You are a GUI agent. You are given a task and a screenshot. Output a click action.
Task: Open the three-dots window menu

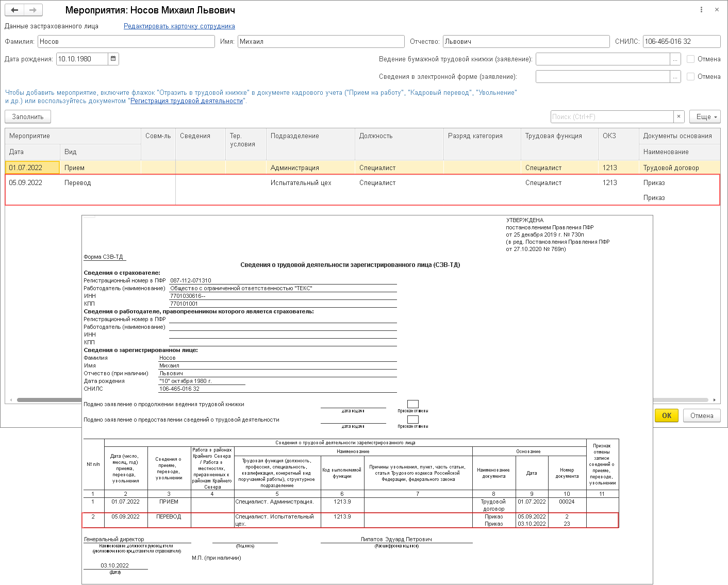[x=701, y=10]
